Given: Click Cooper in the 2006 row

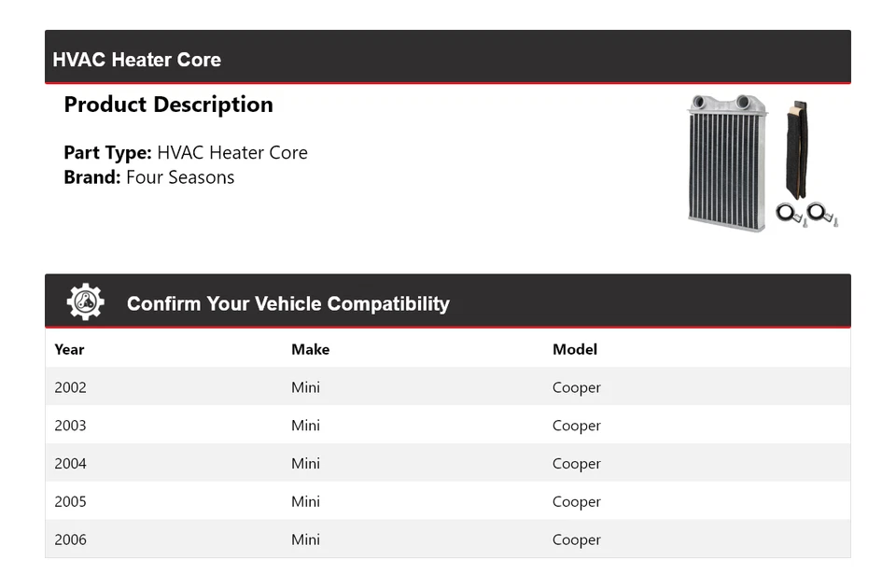Looking at the screenshot, I should 576,539.
